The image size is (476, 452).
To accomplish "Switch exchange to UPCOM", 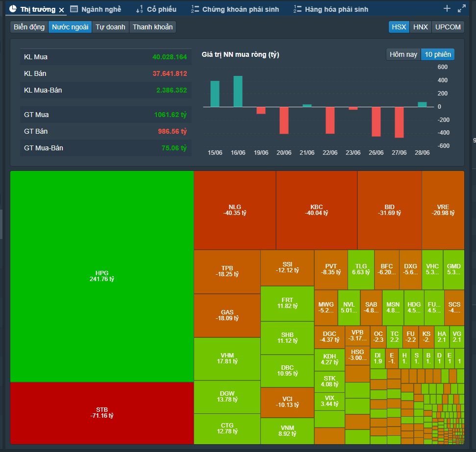I will 448,27.
